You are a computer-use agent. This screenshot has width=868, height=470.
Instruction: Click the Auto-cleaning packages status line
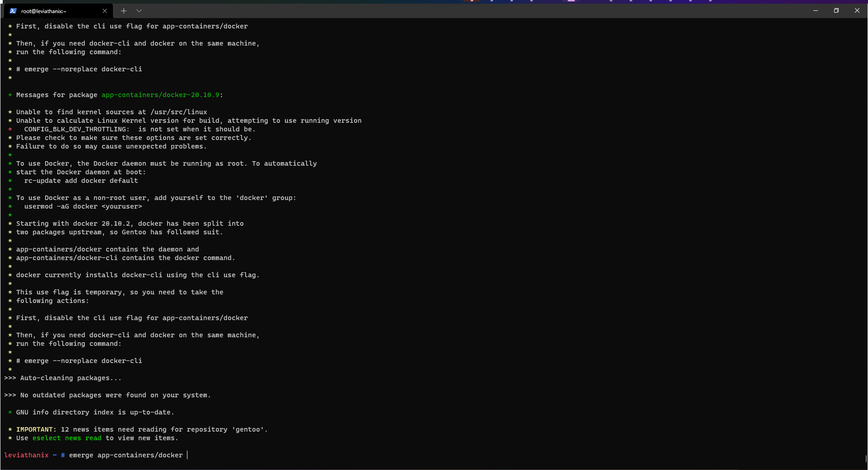[63, 378]
